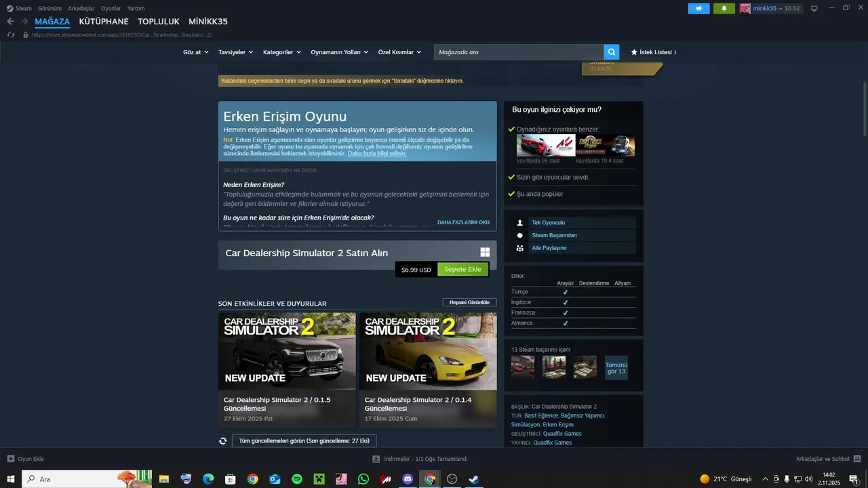Open Microsoft Edge from the taskbar
This screenshot has height=488, width=868.
(x=208, y=479)
